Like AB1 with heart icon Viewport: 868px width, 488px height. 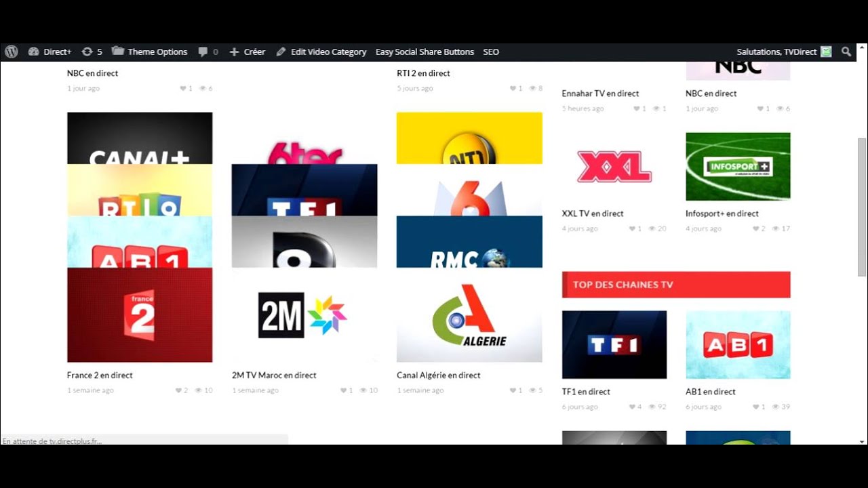tap(755, 407)
